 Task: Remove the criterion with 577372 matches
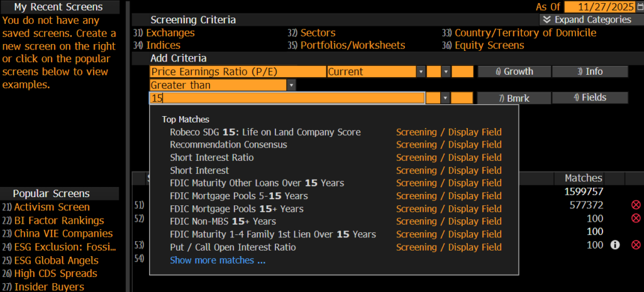635,205
